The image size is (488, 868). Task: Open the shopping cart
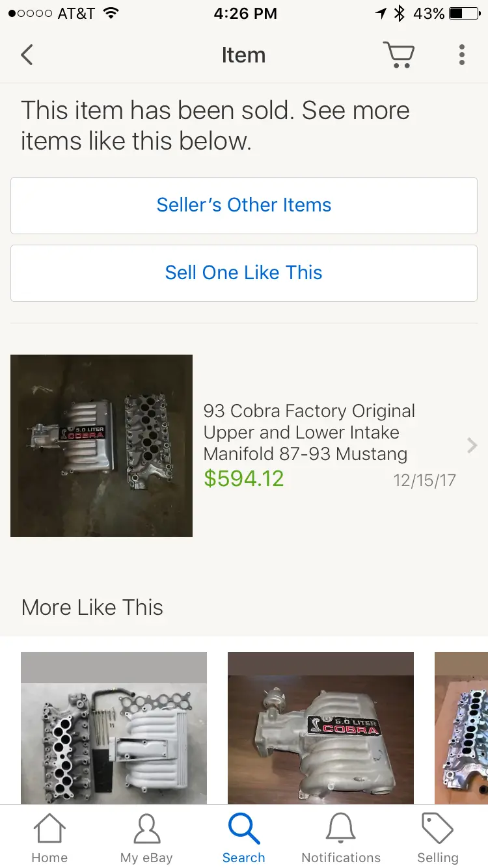(x=398, y=55)
